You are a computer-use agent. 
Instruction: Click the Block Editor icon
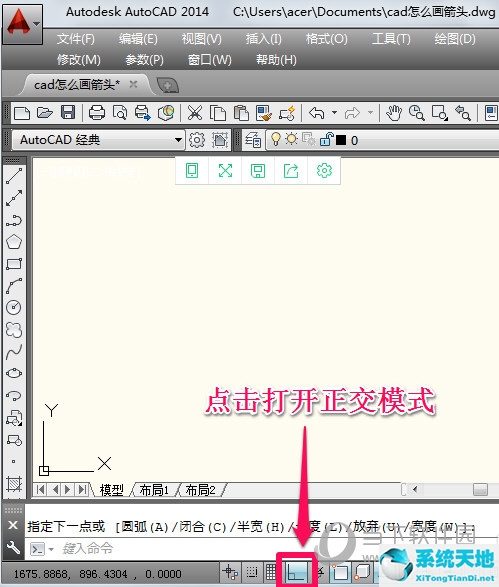click(287, 113)
